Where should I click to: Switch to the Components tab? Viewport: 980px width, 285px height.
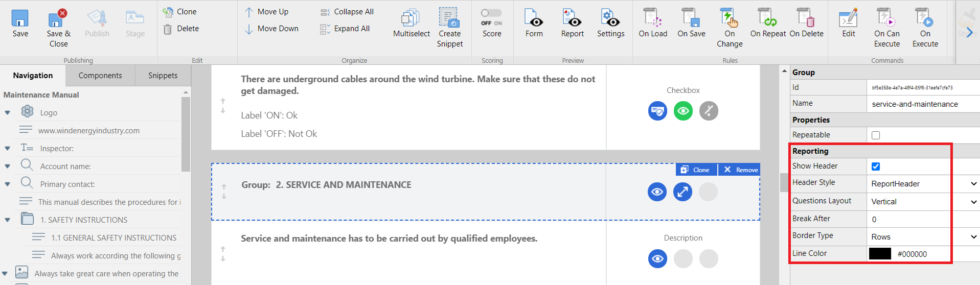pos(100,76)
